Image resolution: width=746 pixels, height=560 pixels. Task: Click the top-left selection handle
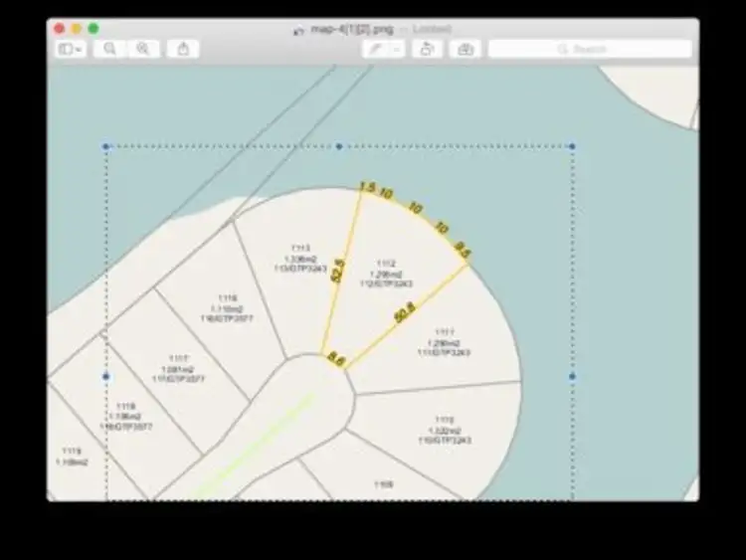pos(106,146)
